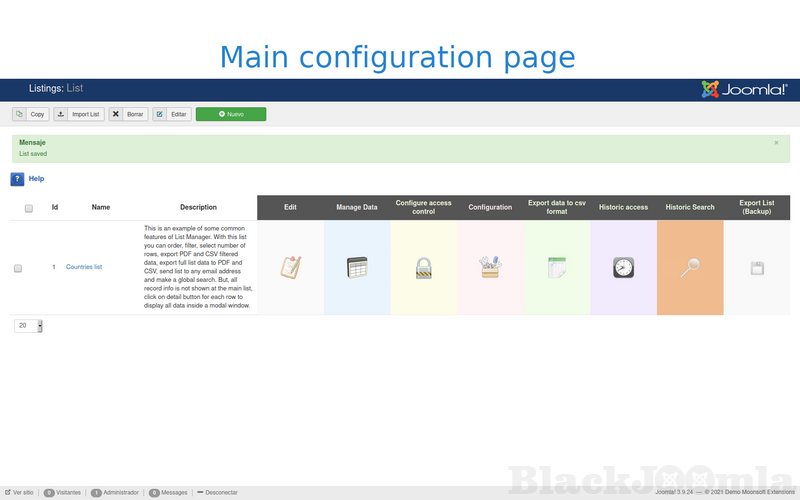Click the Edit clipboard icon for Countries list
The height and width of the screenshot is (500, 800).
pyautogui.click(x=290, y=267)
